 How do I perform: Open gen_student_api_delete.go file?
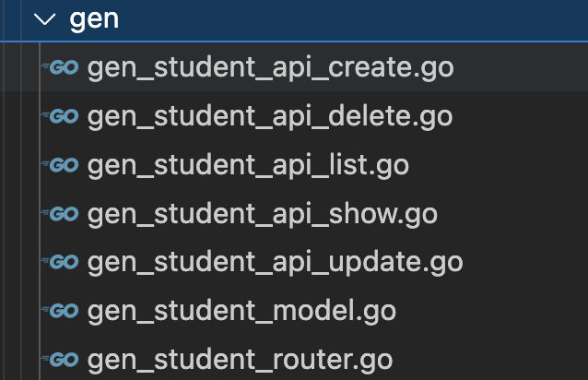pos(270,117)
